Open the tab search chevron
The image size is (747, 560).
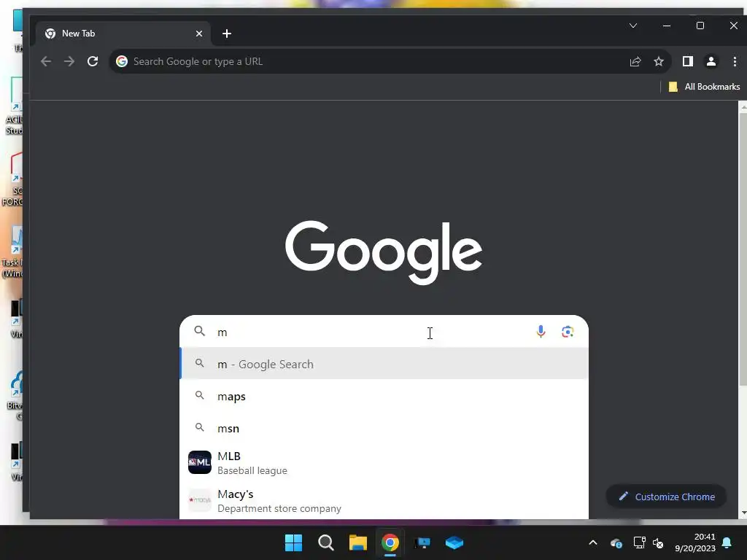[633, 26]
